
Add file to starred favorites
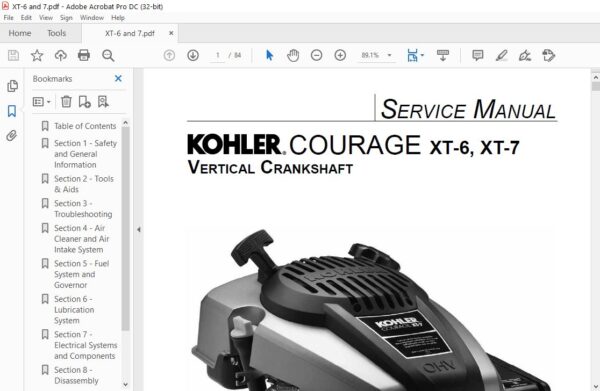pyautogui.click(x=37, y=55)
